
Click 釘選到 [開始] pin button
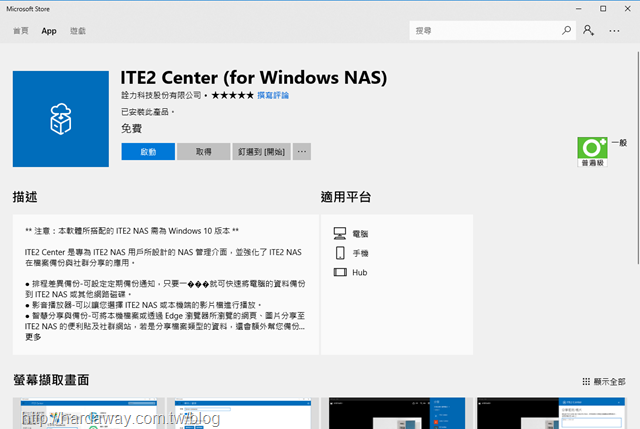(262, 152)
